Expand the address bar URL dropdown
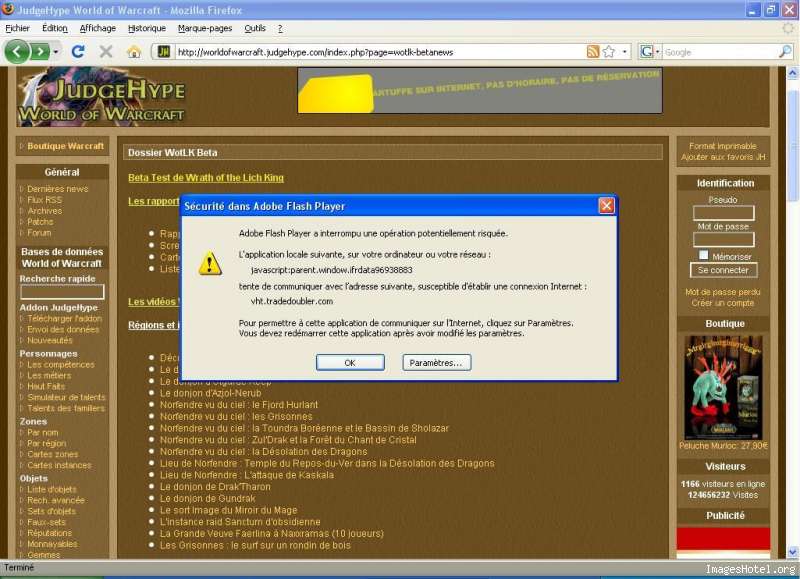Viewport: 800px width, 579px height. pos(626,51)
